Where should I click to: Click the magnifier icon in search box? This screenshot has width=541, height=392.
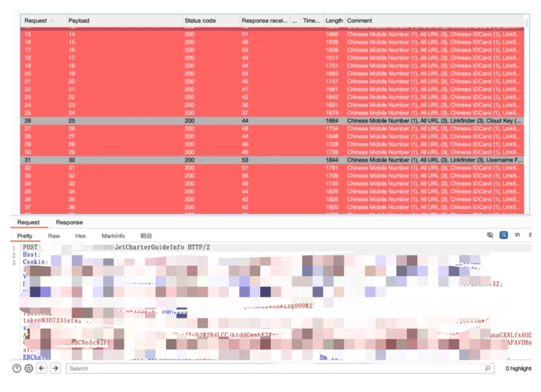488,369
